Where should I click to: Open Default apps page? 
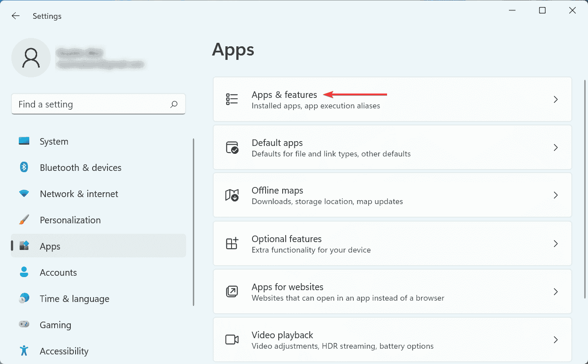pyautogui.click(x=392, y=147)
